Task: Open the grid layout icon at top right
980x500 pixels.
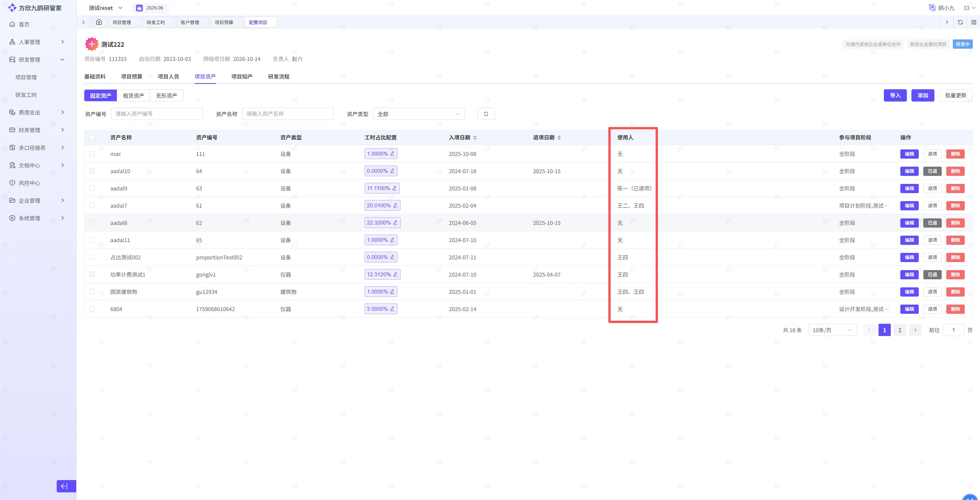Action: (x=973, y=22)
